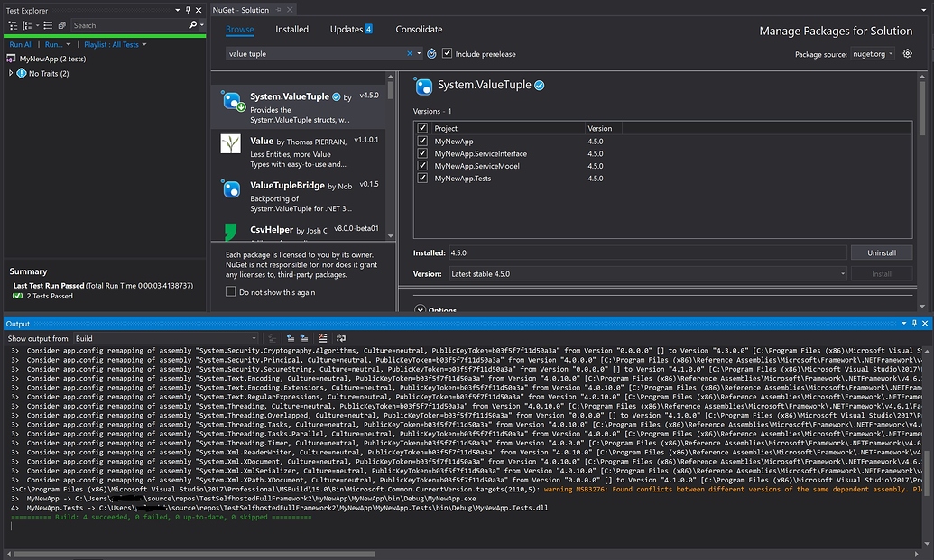The height and width of the screenshot is (560, 934).
Task: Open the Package source nuget.org dropdown
Action: (873, 53)
